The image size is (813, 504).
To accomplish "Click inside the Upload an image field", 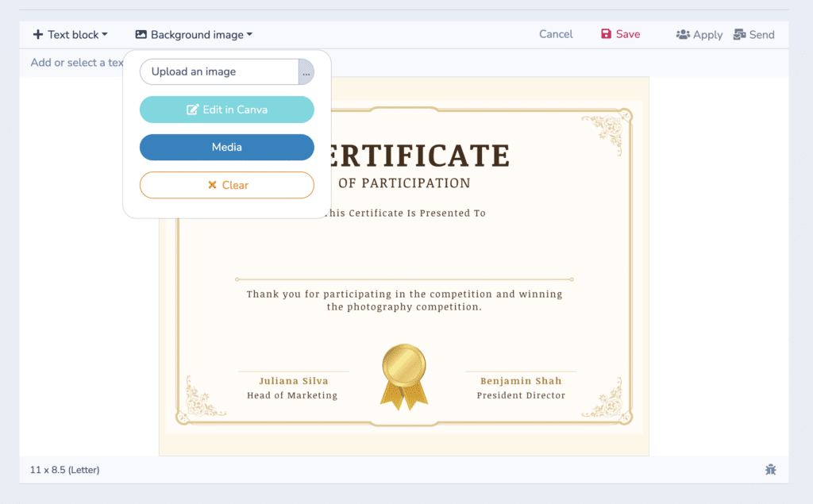I will point(214,71).
